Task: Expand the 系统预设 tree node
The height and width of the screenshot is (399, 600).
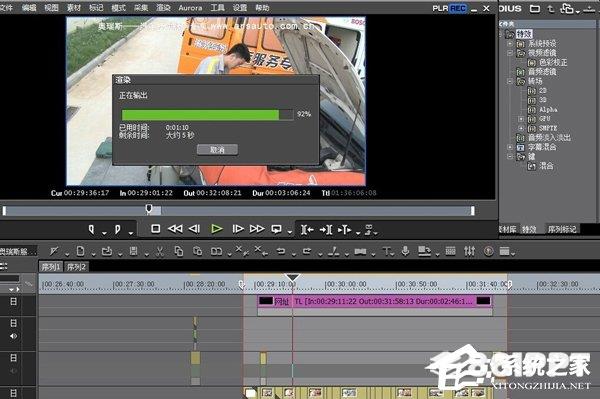Action: 510,44
